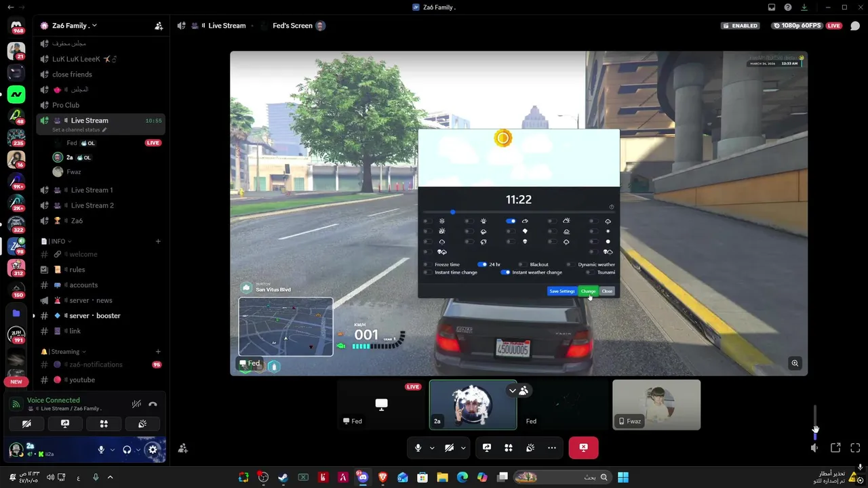The image size is (868, 488).
Task: Enable Dynamic weather option
Action: pyautogui.click(x=571, y=264)
